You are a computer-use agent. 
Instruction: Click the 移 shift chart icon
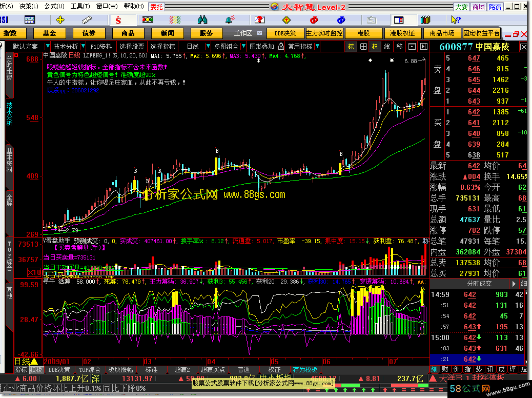[400, 47]
